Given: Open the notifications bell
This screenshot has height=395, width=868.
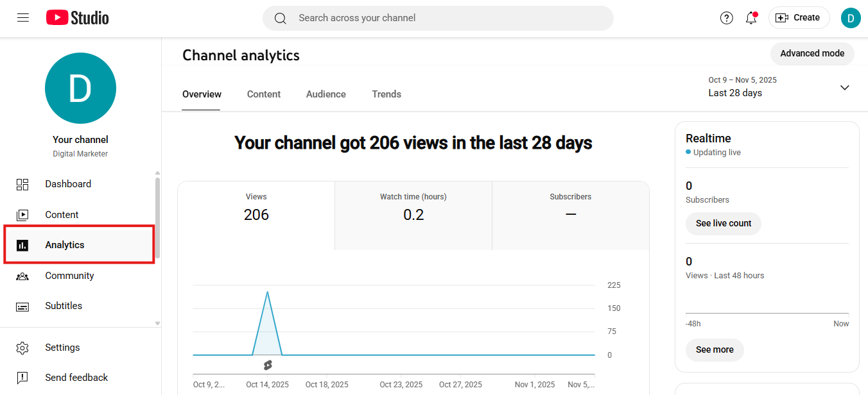Looking at the screenshot, I should click(x=751, y=18).
